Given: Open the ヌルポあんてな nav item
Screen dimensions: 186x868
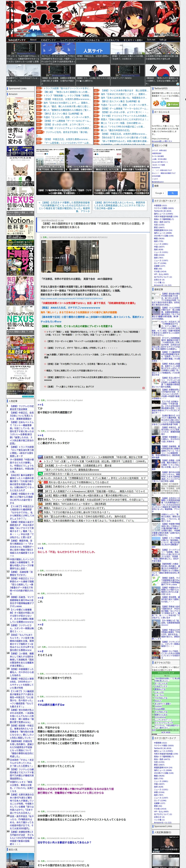Looking at the screenshot, I should click(111, 40).
